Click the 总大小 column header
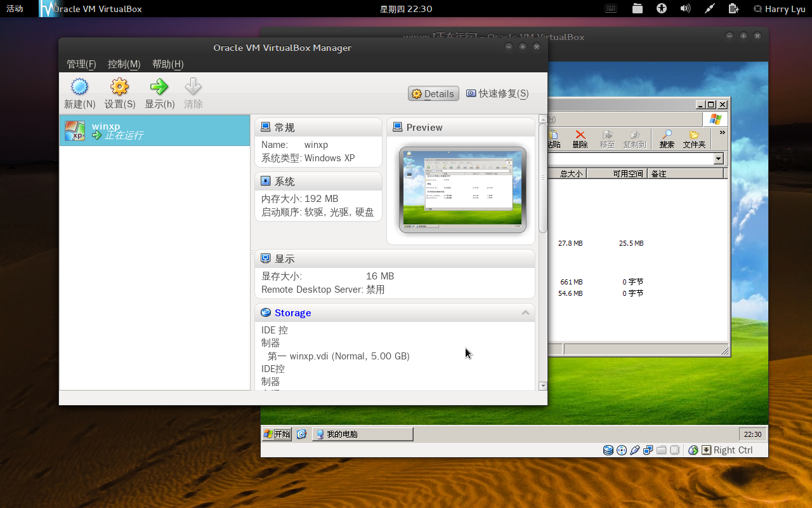The image size is (812, 508). click(x=568, y=173)
